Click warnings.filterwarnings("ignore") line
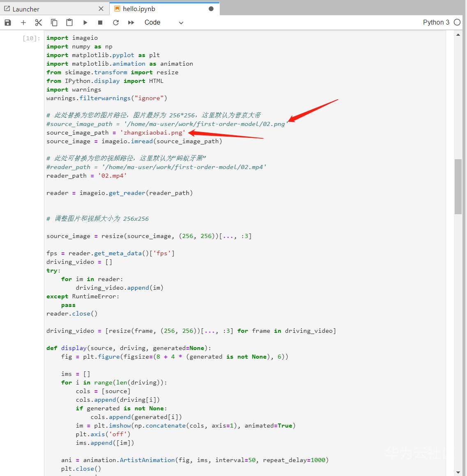467x476 pixels. tap(107, 98)
